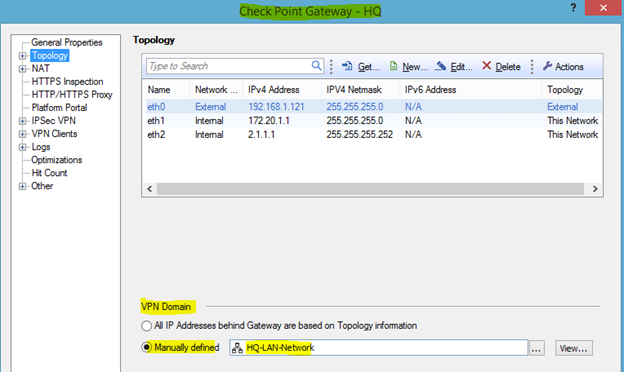Click the ellipsis browse button

536,349
